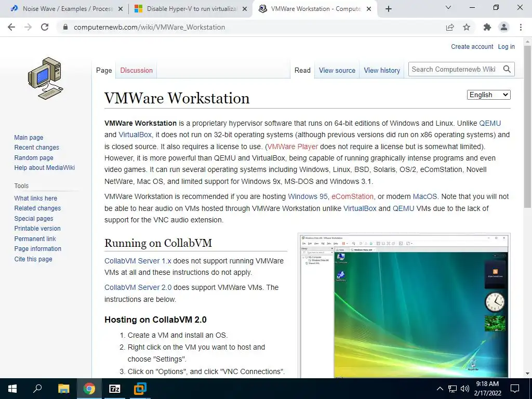The width and height of the screenshot is (532, 399).
Task: Open Chrome's three-dot menu
Action: tap(521, 27)
